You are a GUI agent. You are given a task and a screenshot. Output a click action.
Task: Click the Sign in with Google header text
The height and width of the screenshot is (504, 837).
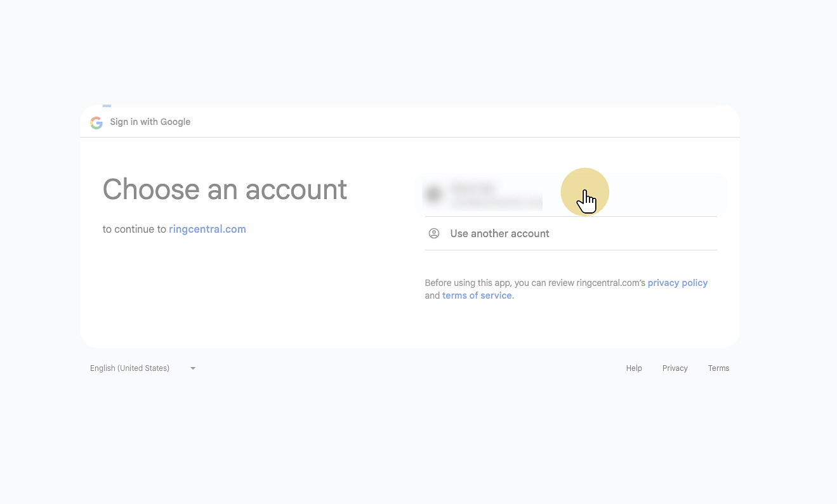(150, 122)
